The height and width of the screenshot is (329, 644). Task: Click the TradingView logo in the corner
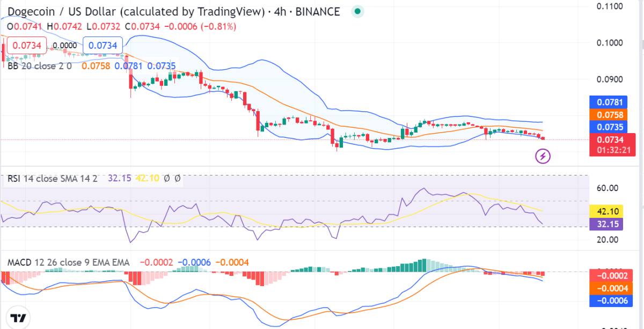tap(18, 317)
